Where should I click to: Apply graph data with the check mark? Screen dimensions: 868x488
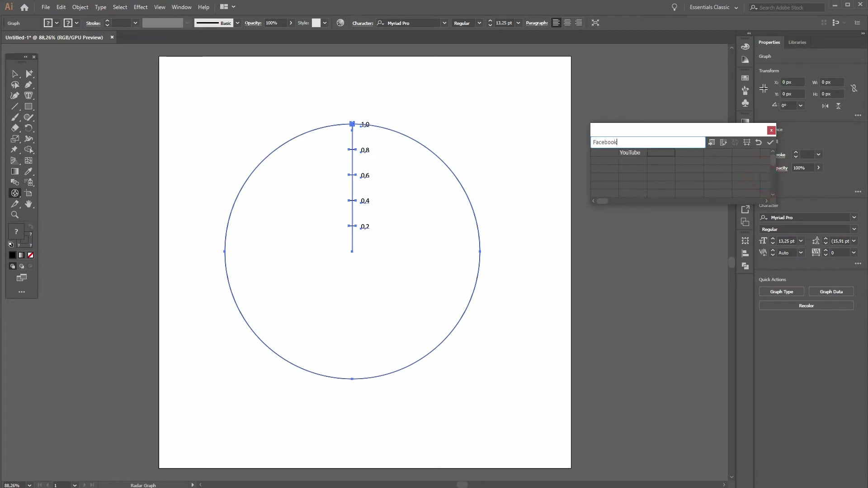click(x=770, y=142)
